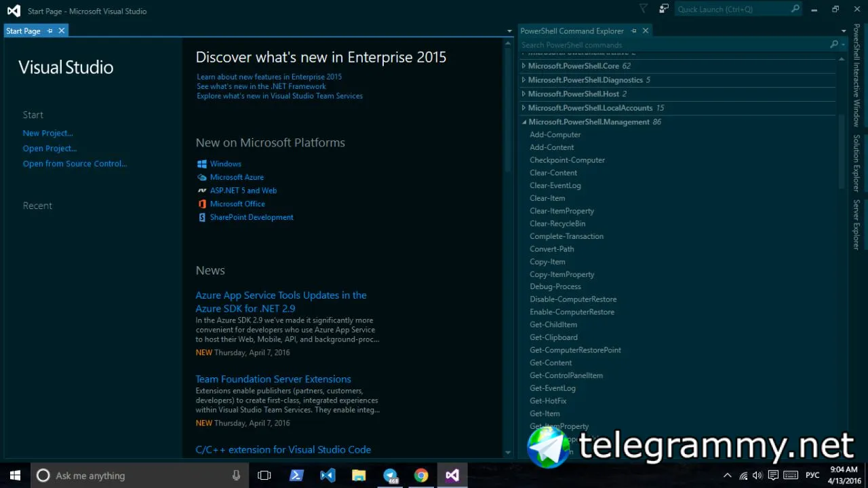Open the Windows Start menu
The height and width of the screenshot is (488, 868).
point(15,475)
